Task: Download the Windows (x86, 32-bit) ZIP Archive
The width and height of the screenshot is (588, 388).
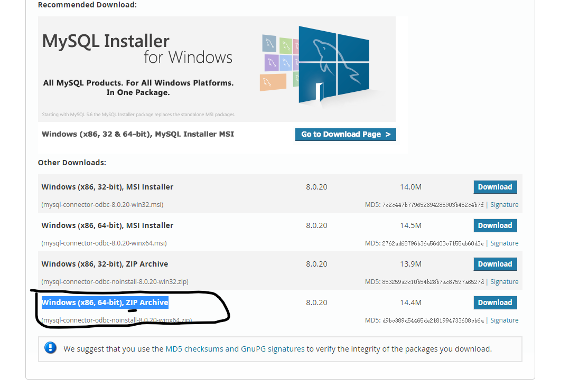Action: pyautogui.click(x=495, y=263)
